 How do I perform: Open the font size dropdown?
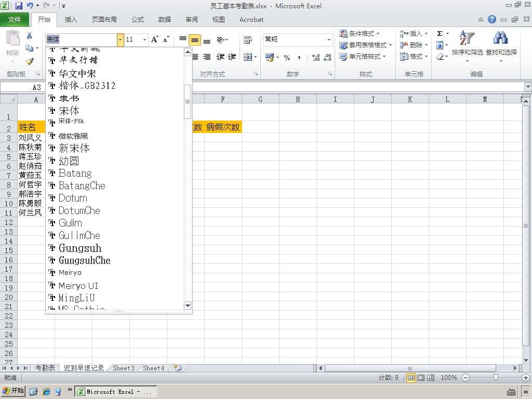(x=144, y=39)
